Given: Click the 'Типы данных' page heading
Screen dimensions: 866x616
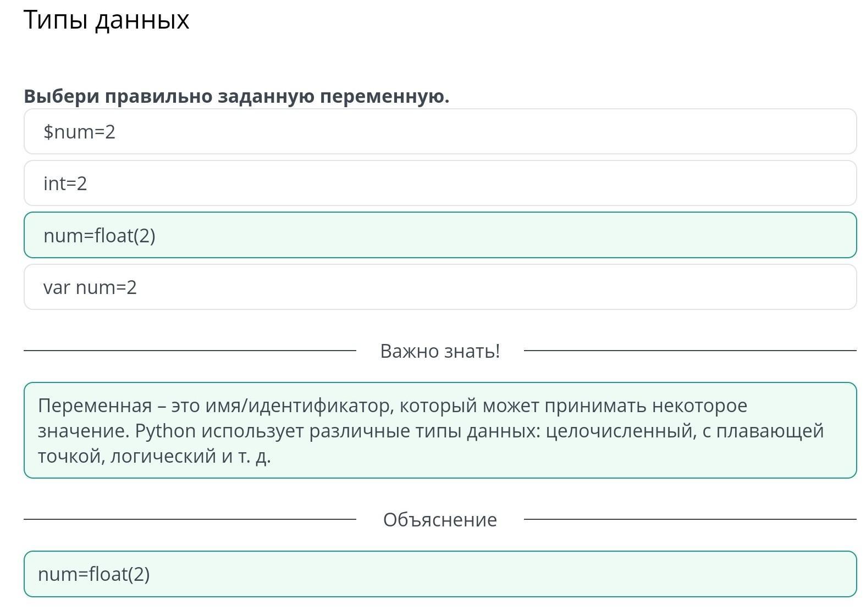Looking at the screenshot, I should coord(107,20).
